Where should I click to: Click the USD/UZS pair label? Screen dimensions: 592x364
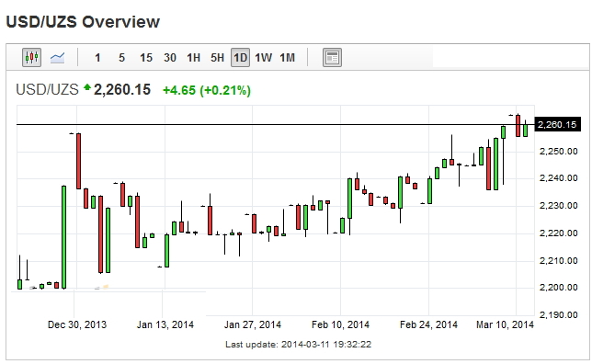point(47,90)
